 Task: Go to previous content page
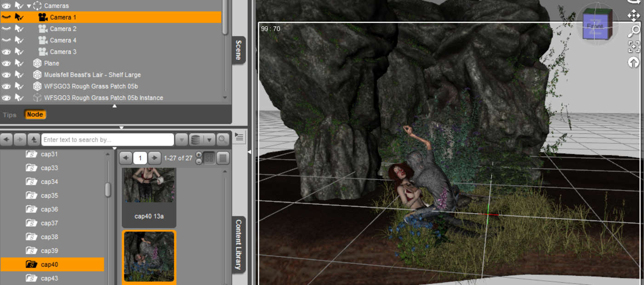[126, 158]
